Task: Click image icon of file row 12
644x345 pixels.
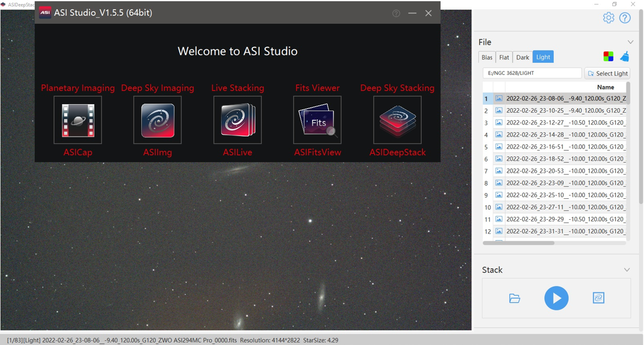Action: tap(499, 231)
